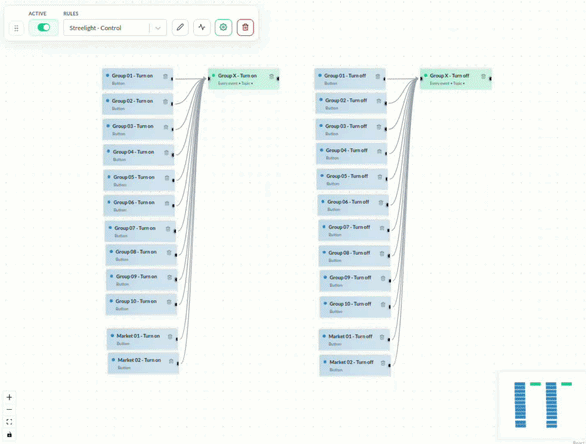This screenshot has width=586, height=444.
Task: Select the Market 01 - Turn off node
Action: coord(354,340)
